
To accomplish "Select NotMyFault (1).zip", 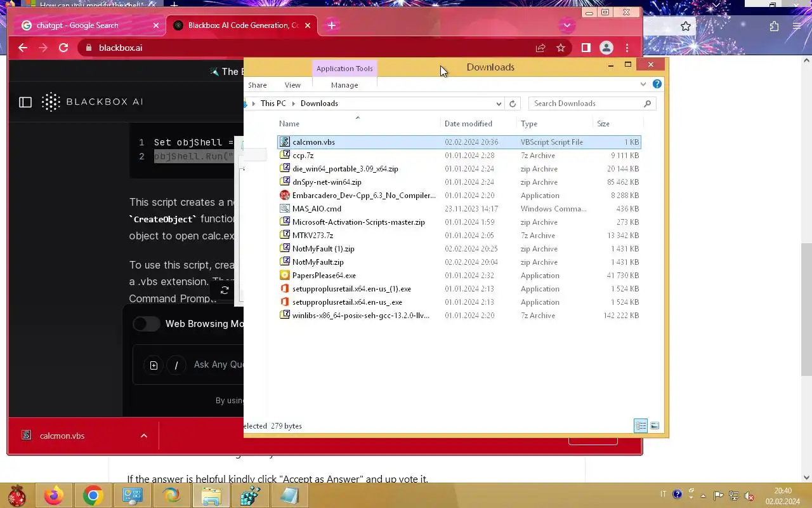I will [x=323, y=249].
